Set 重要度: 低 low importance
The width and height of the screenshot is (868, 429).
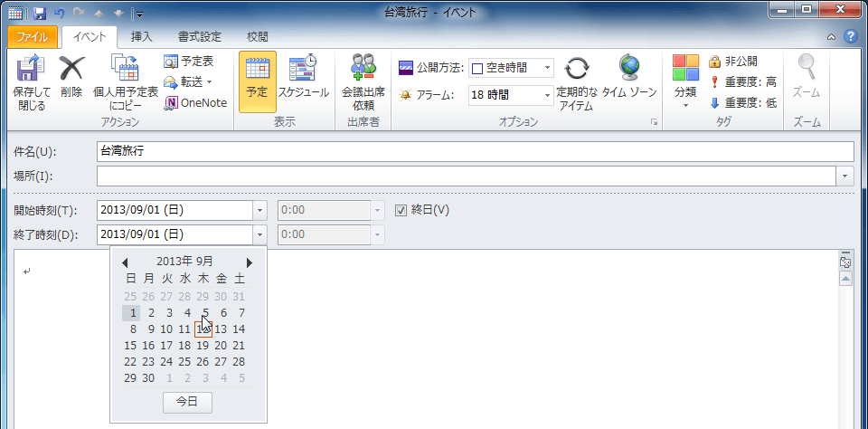(x=743, y=103)
